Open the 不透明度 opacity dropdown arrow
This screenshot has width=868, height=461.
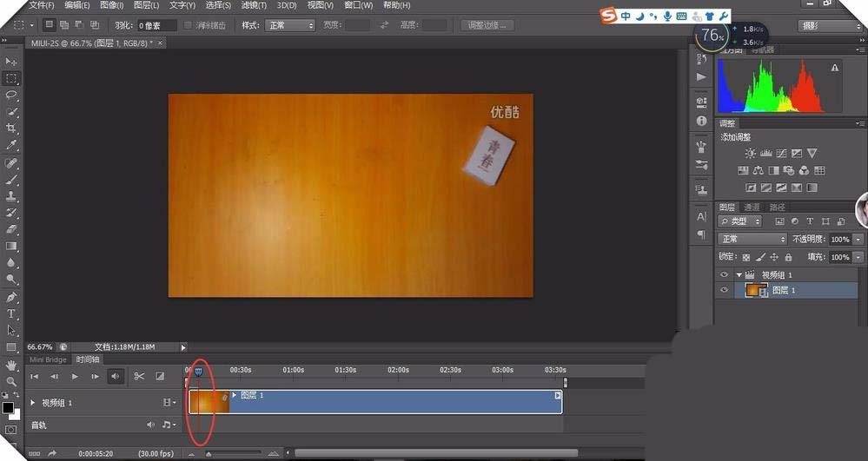click(858, 239)
